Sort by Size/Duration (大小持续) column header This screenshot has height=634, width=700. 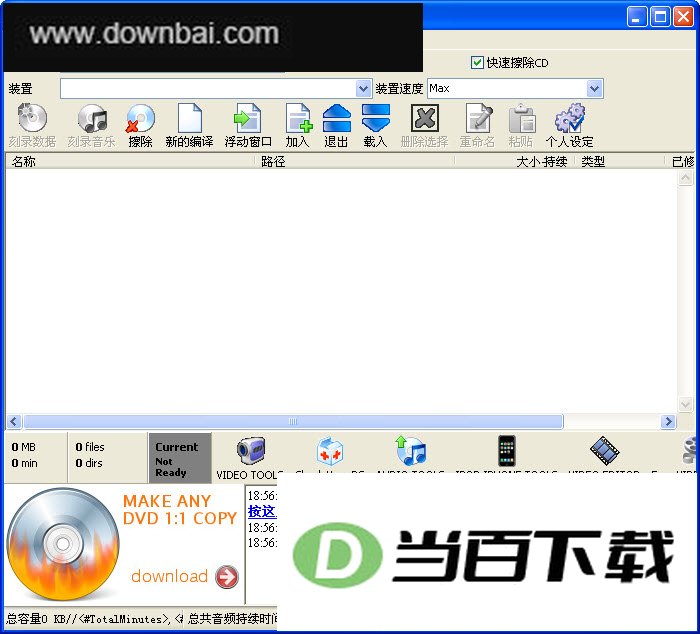click(514, 161)
